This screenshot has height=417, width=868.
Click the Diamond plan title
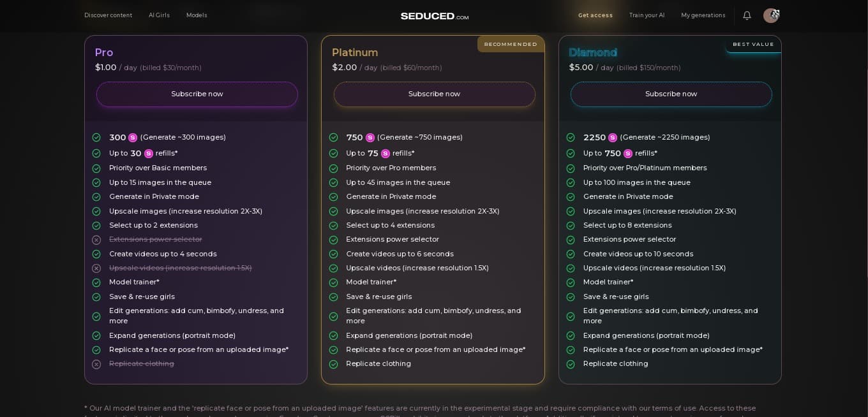click(x=593, y=52)
